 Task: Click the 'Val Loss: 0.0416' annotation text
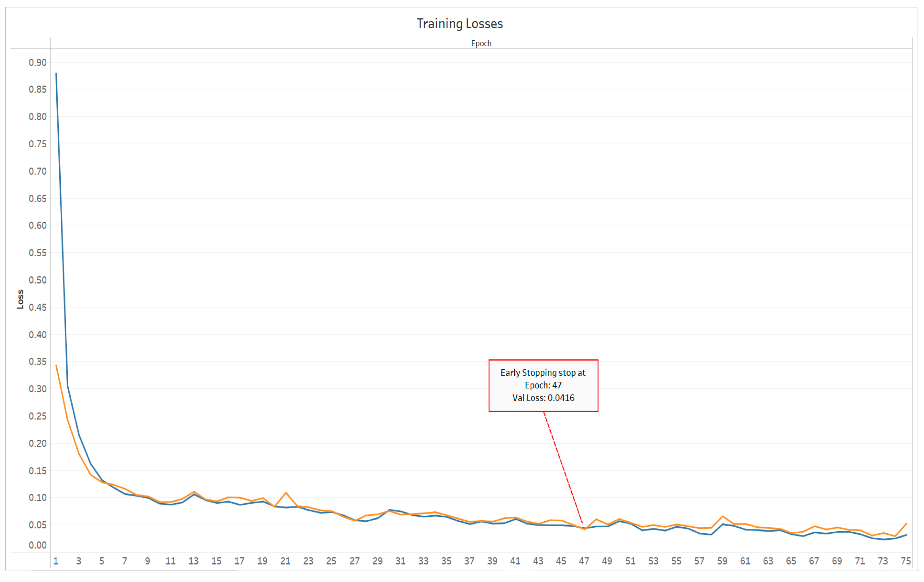(x=543, y=398)
